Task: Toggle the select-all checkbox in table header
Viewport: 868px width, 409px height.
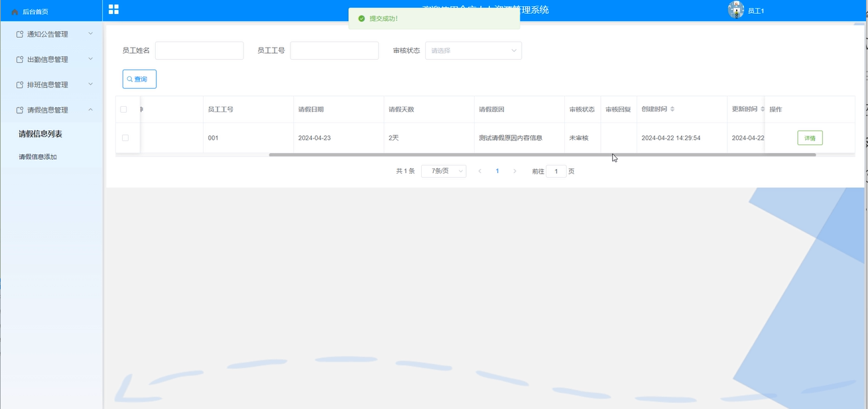Action: tap(123, 109)
